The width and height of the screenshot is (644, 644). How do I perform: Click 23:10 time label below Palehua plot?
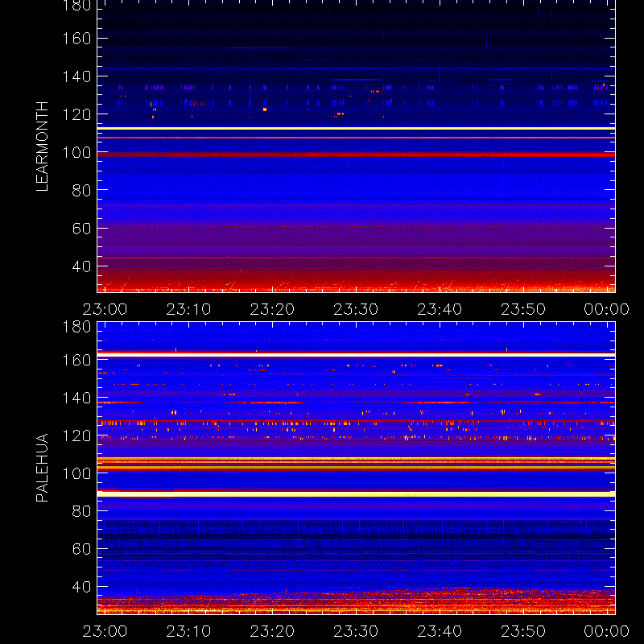click(x=188, y=631)
